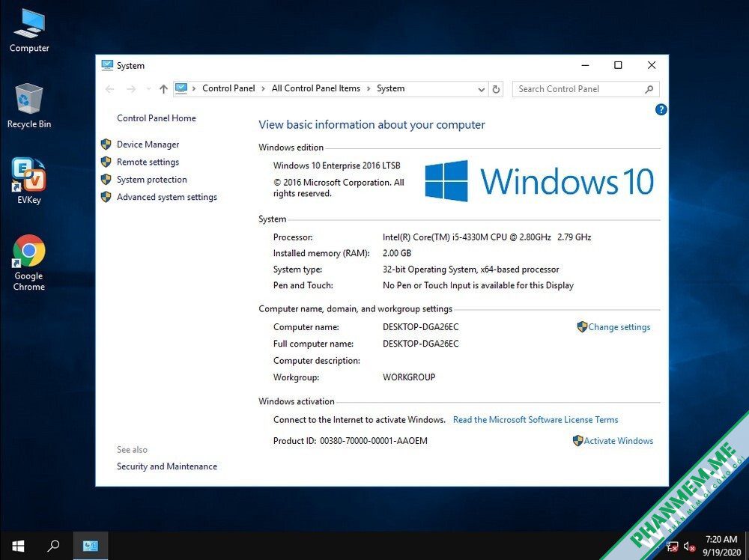Click Product ID 00380-70000-00001-AAOEM text
The image size is (749, 560).
click(x=350, y=441)
